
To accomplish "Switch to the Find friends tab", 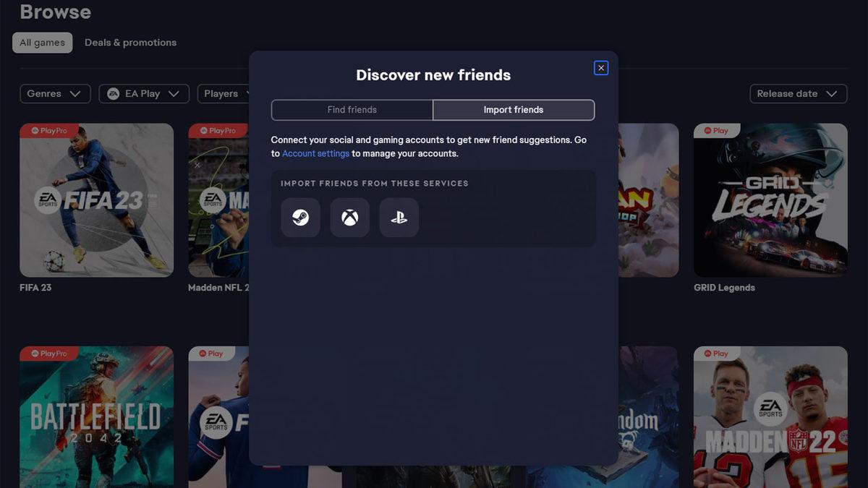I will 352,110.
